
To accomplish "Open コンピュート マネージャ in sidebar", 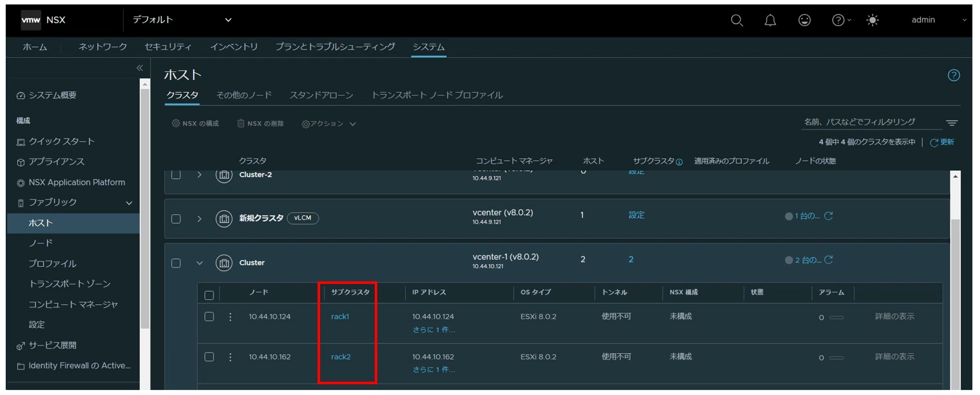I will click(73, 304).
